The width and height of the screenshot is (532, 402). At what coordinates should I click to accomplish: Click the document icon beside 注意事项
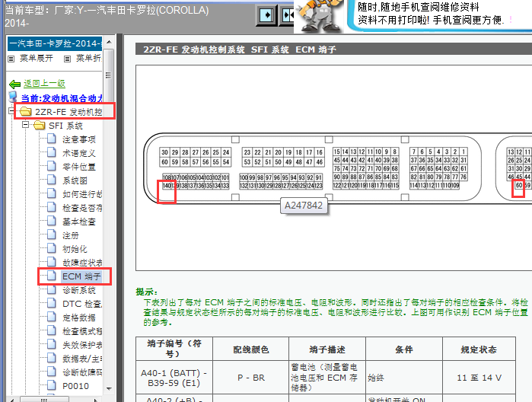coord(52,139)
